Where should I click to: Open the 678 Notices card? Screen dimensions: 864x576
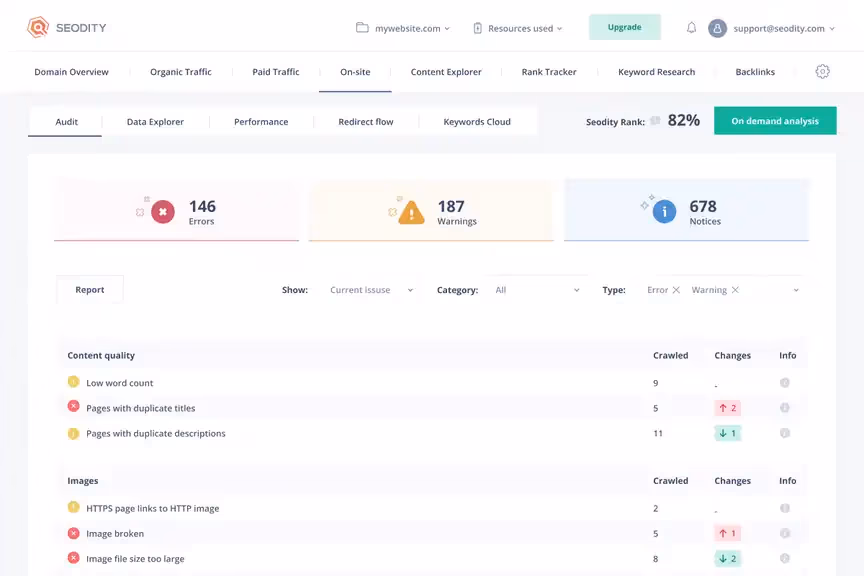(x=686, y=210)
